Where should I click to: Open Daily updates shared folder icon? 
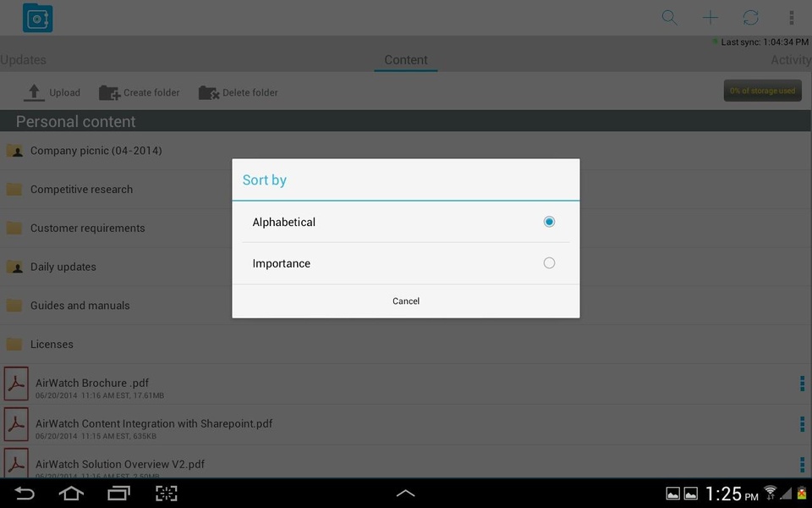click(x=14, y=267)
